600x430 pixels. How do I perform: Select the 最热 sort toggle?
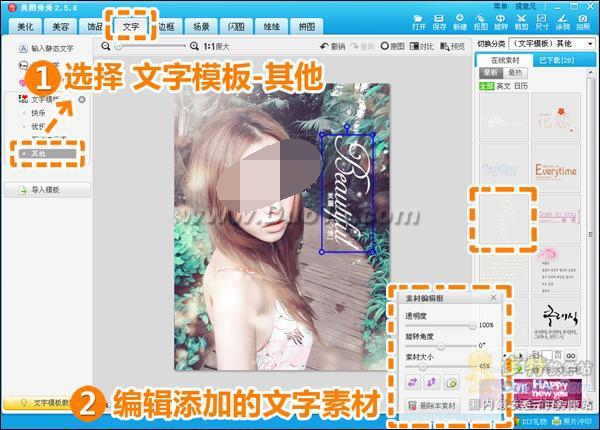[x=515, y=72]
